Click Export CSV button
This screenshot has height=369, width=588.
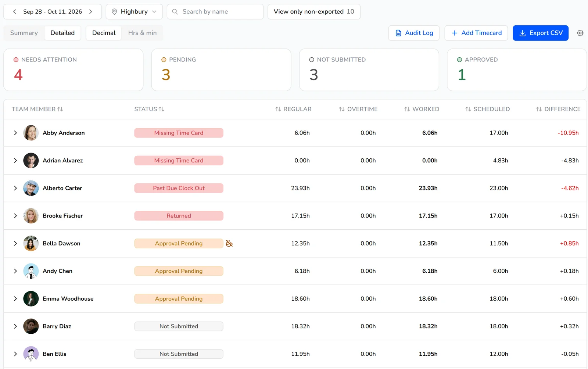[541, 33]
